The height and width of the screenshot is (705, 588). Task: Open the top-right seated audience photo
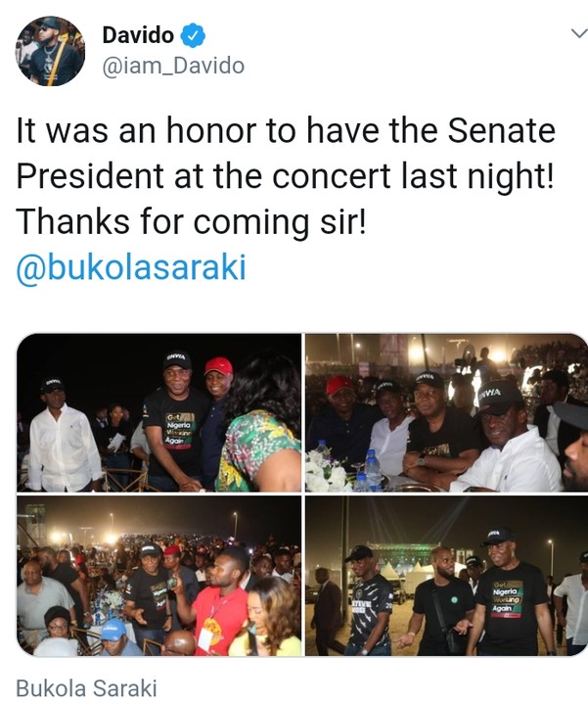point(446,411)
